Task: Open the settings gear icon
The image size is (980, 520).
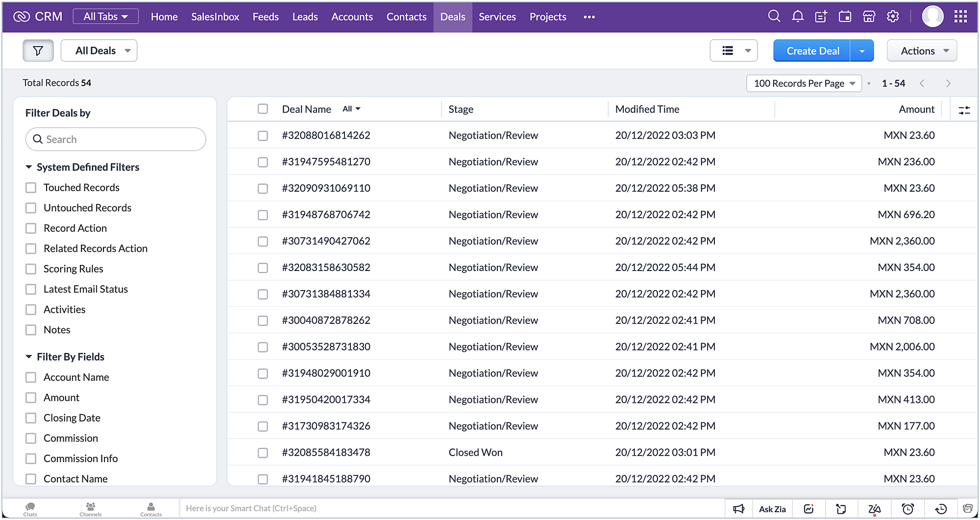Action: point(893,16)
